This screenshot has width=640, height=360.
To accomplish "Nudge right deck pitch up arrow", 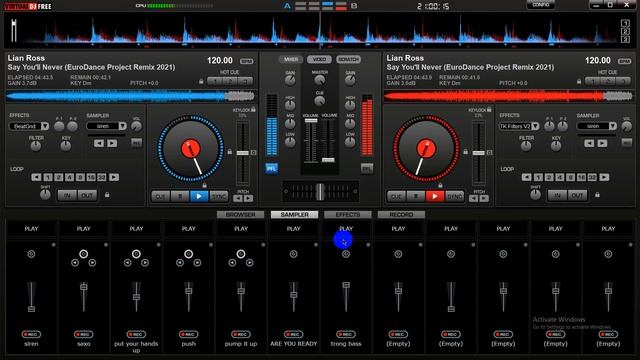I will tap(484, 198).
